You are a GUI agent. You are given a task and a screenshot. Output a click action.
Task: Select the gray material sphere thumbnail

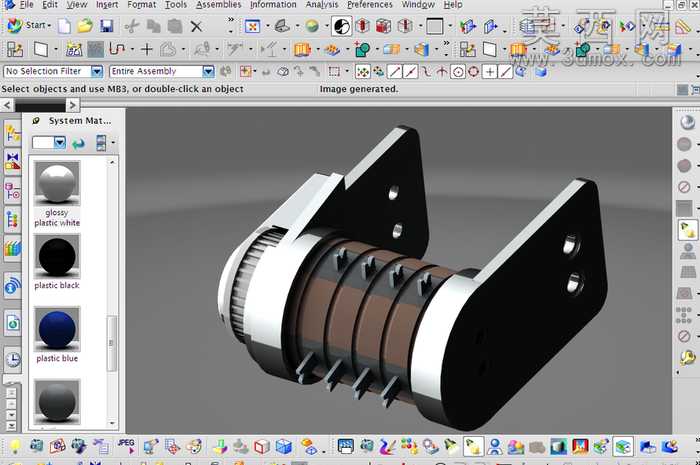point(57,402)
